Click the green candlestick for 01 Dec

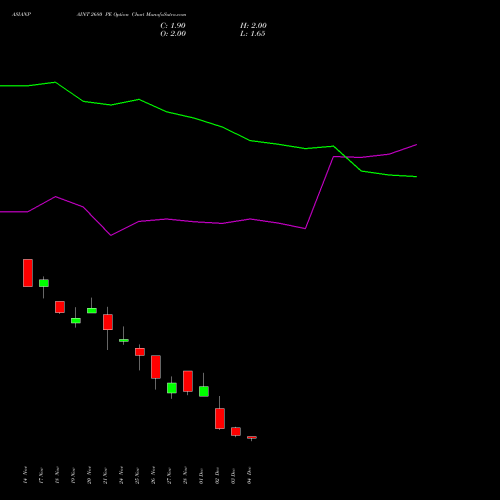204,391
